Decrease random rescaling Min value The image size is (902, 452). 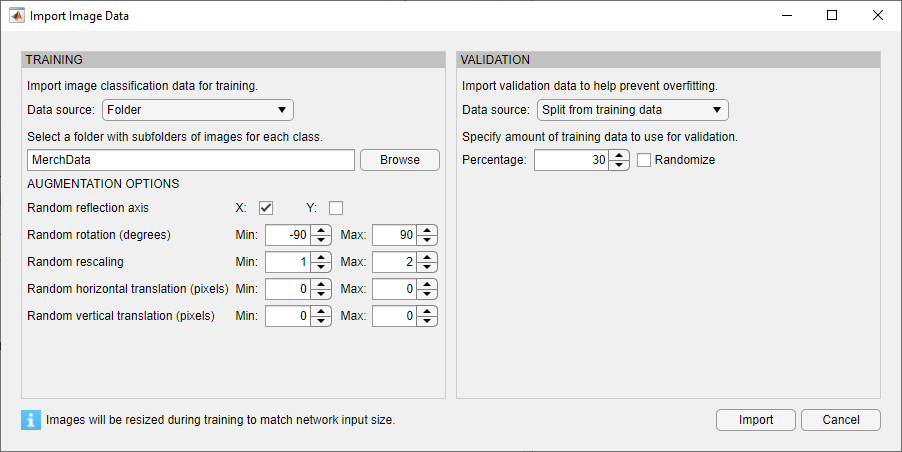click(x=321, y=267)
